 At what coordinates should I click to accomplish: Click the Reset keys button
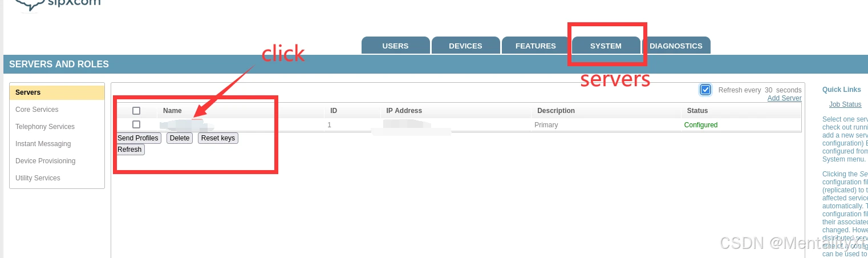218,138
